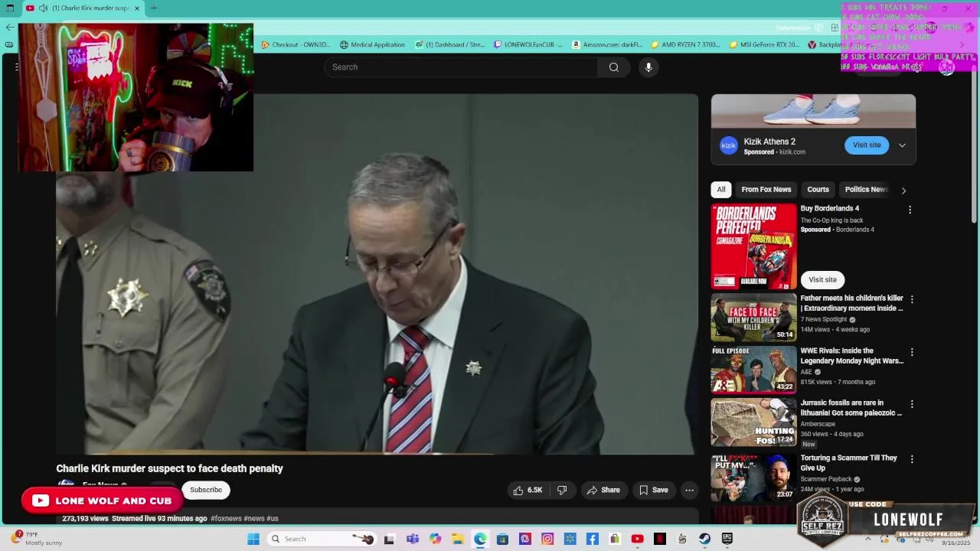Click the Fox News video player
This screenshot has height=551, width=980.
click(x=377, y=274)
